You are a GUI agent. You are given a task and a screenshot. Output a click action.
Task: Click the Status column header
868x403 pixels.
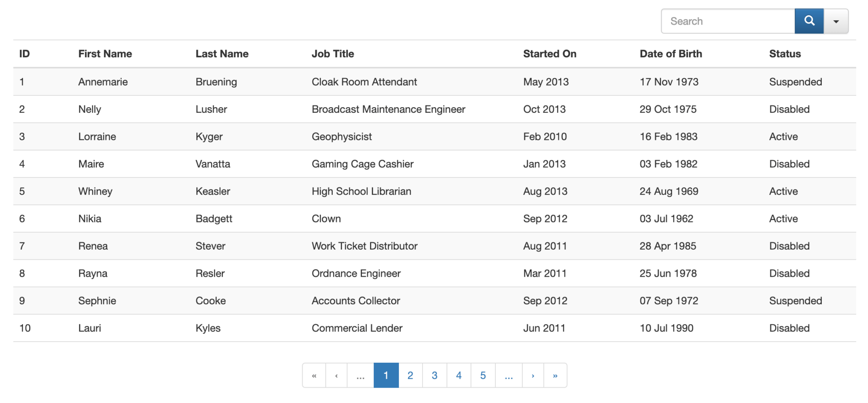[785, 54]
